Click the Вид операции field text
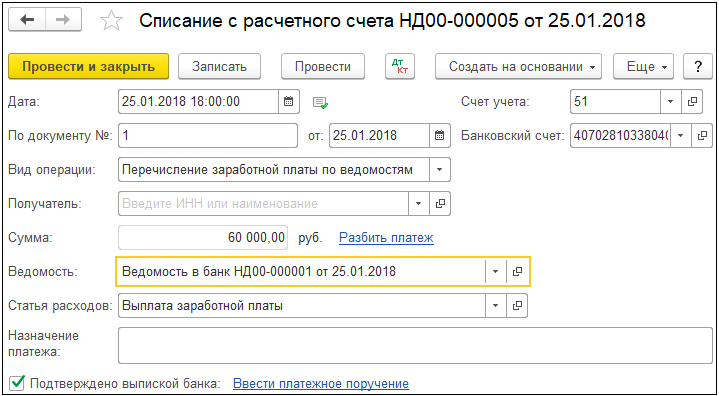Image resolution: width=719 pixels, height=396 pixels. [274, 170]
